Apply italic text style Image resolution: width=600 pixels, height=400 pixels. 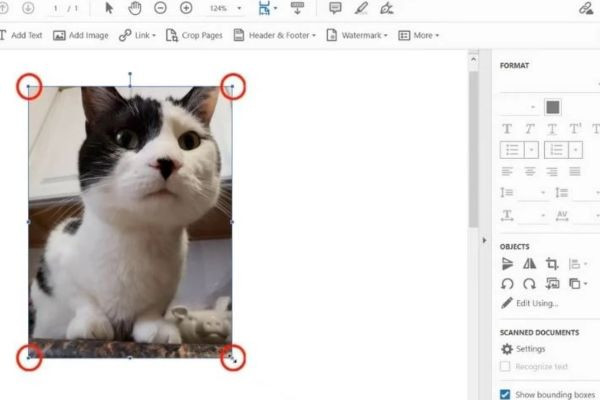[x=530, y=129]
